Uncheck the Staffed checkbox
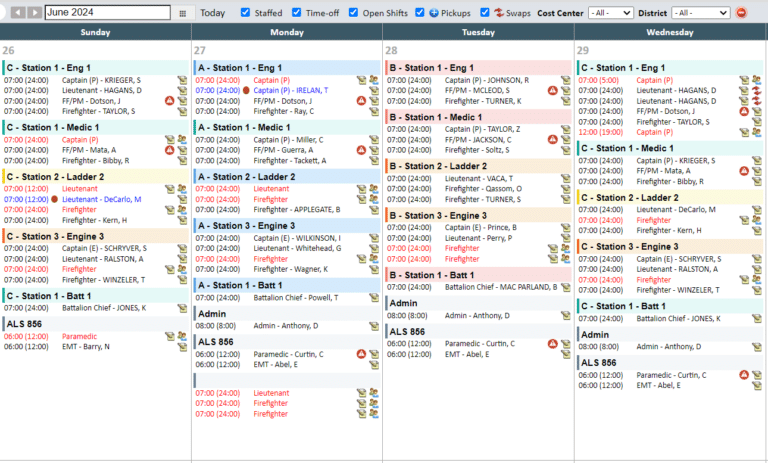This screenshot has height=463, width=768. pos(246,13)
